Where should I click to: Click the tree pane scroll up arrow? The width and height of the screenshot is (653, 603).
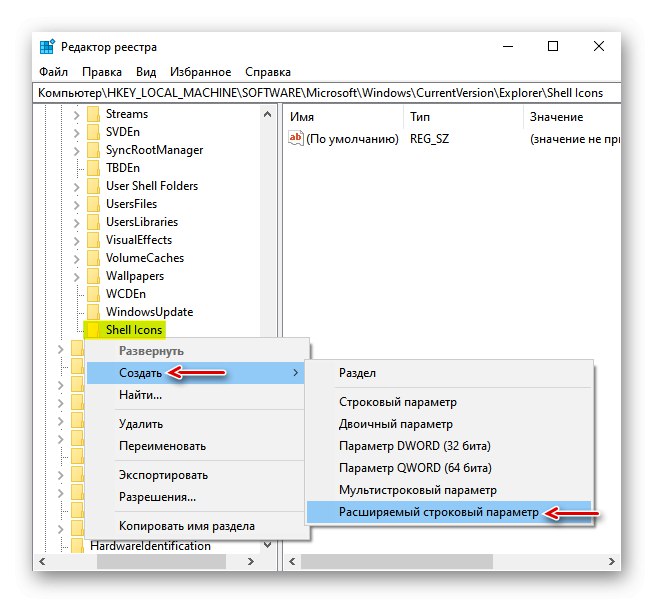(x=268, y=114)
